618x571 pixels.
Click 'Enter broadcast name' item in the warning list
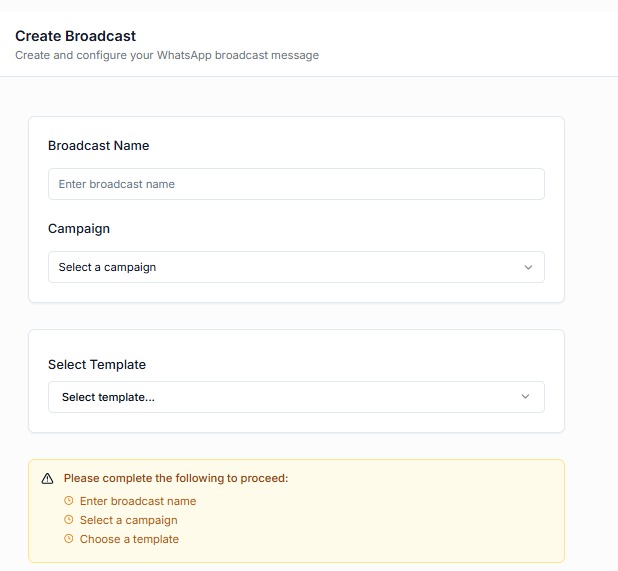click(x=138, y=501)
